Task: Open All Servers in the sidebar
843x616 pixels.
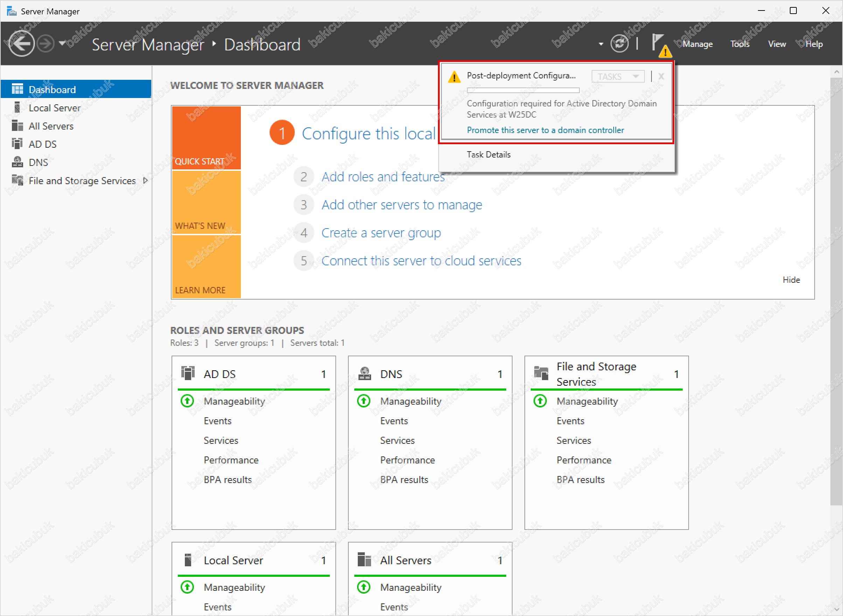Action: (76, 126)
